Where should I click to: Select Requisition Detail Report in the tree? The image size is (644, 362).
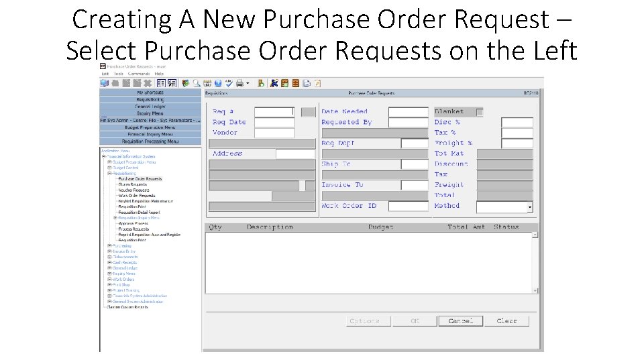140,213
